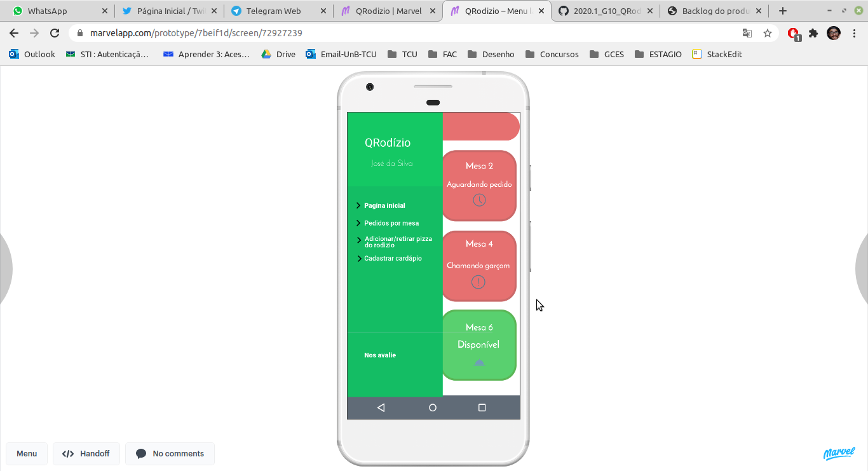Click the browser back arrow
Image resolution: width=868 pixels, height=471 pixels.
14,33
